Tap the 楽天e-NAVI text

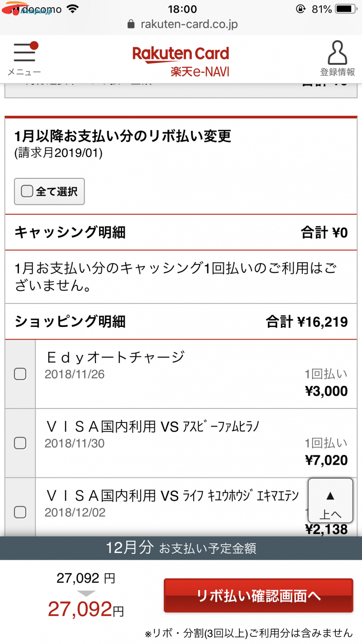(200, 71)
